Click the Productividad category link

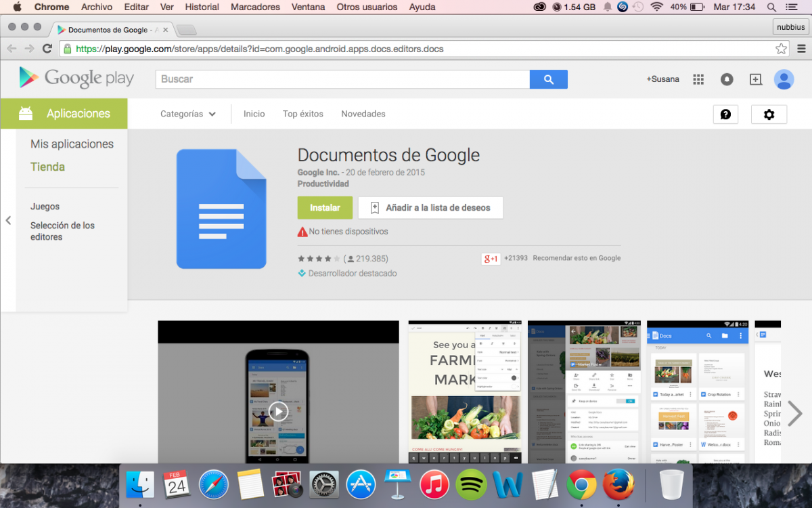pyautogui.click(x=323, y=184)
